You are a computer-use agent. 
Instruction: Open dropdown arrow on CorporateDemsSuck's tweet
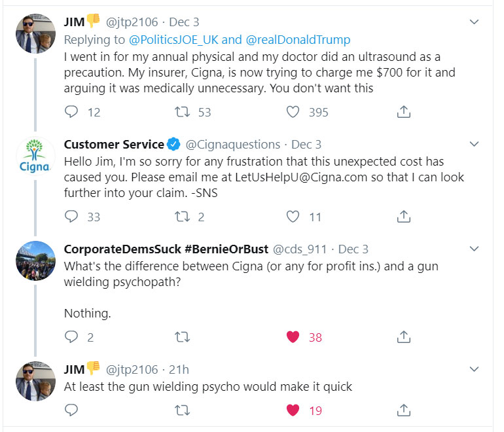[475, 249]
